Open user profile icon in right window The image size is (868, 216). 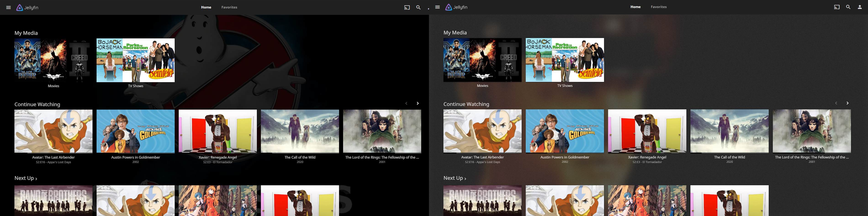(x=860, y=7)
